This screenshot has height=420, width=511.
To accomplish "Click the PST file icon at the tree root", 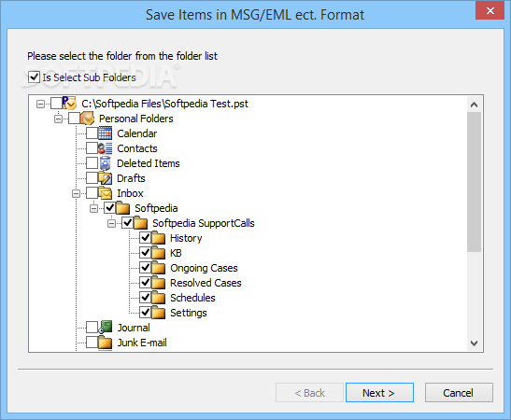I will coord(69,104).
